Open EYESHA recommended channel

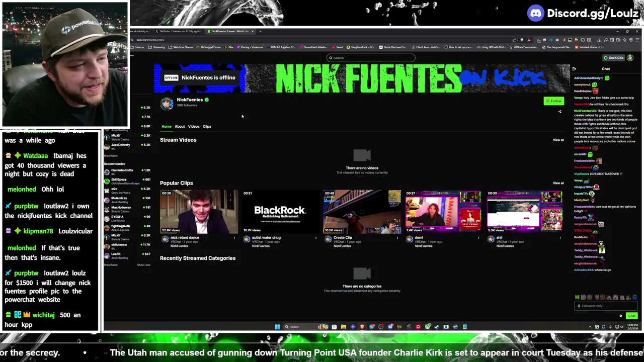[127, 218]
